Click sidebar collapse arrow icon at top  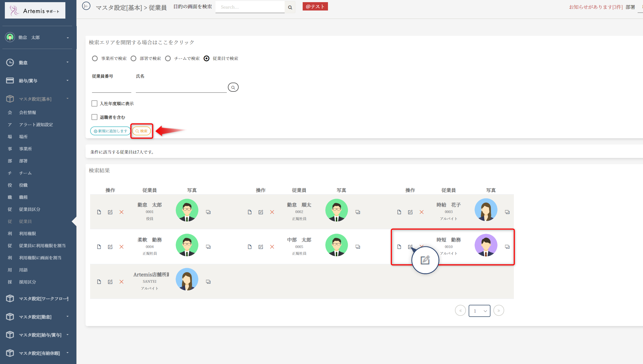click(86, 6)
